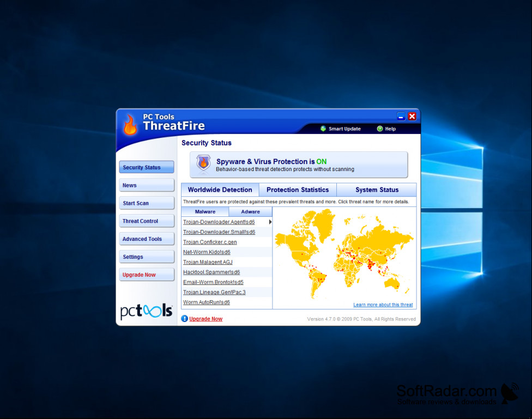This screenshot has height=419, width=532.
Task: Switch to the System Status tab
Action: (x=377, y=190)
